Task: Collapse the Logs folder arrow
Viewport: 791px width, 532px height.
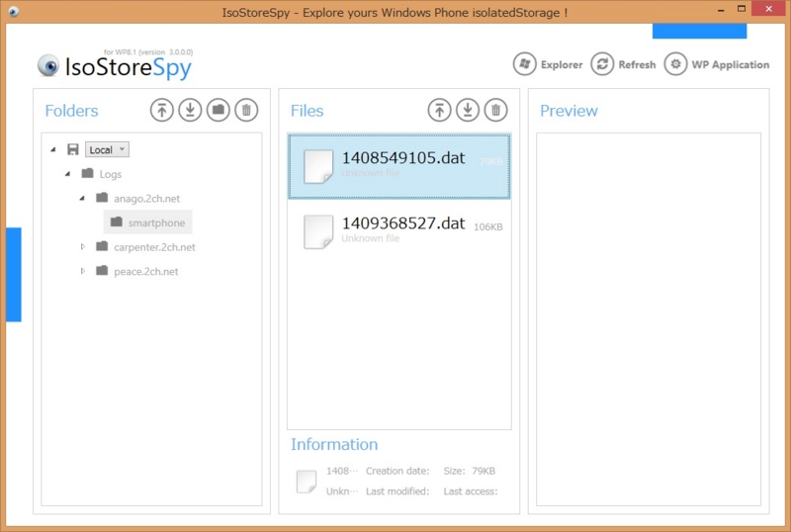Action: click(67, 174)
